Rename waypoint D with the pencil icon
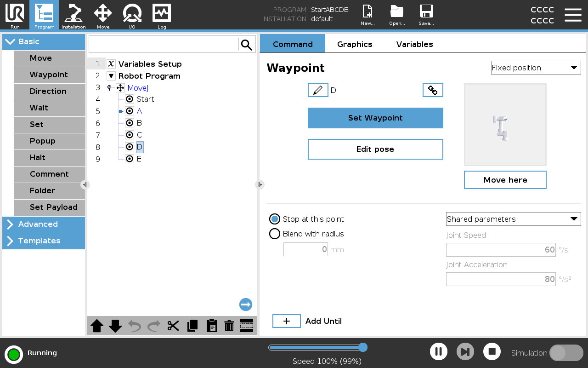Image resolution: width=588 pixels, height=368 pixels. (318, 90)
